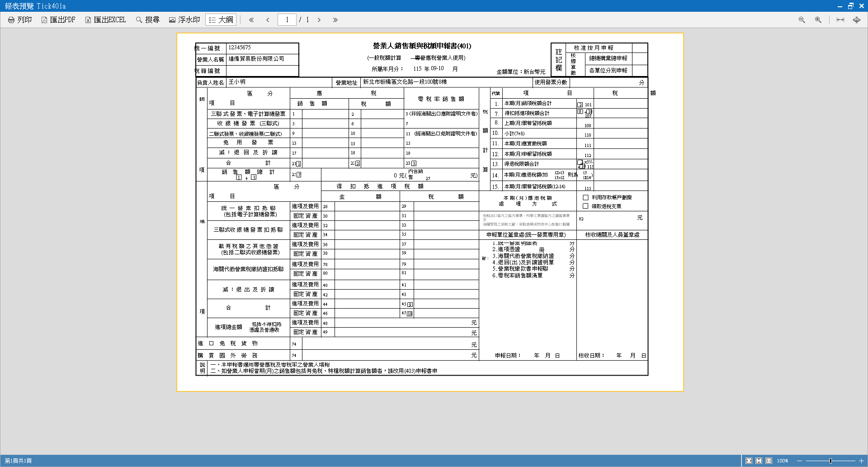Print the report with 列印
This screenshot has width=868, height=467.
point(20,20)
